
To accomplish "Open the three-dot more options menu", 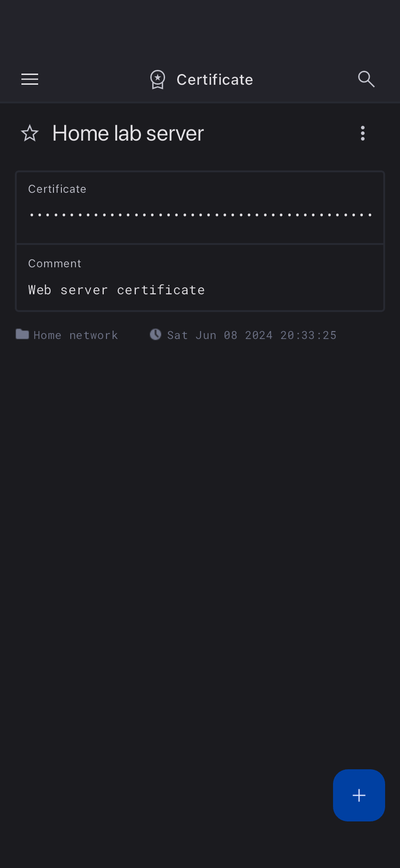I will (363, 134).
